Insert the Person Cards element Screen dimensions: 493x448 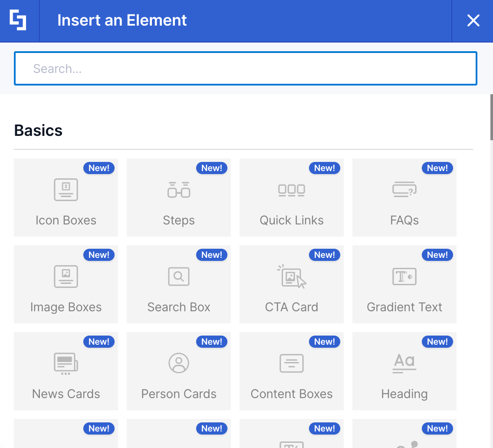[x=179, y=371]
